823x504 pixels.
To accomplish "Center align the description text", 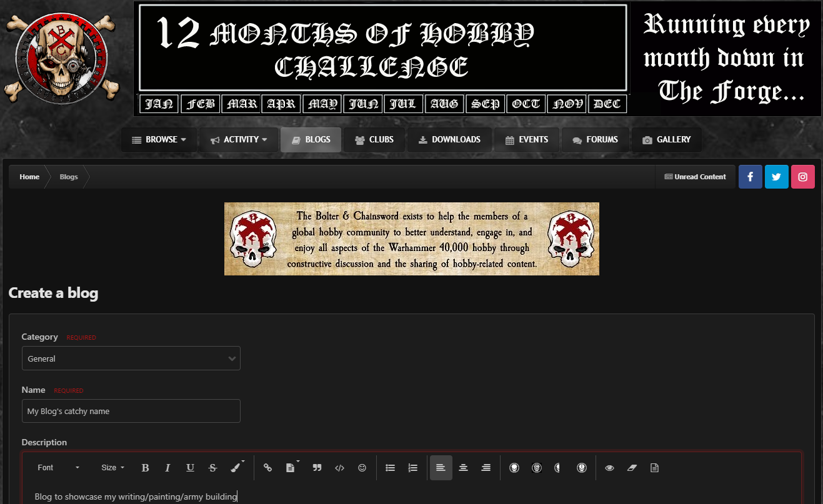I will (463, 468).
